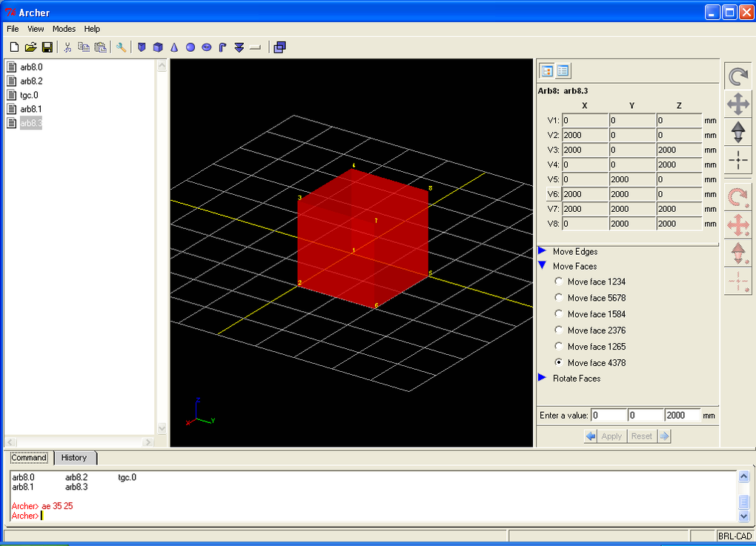Select the cone primitive tool
This screenshot has width=756, height=546.
[x=173, y=47]
